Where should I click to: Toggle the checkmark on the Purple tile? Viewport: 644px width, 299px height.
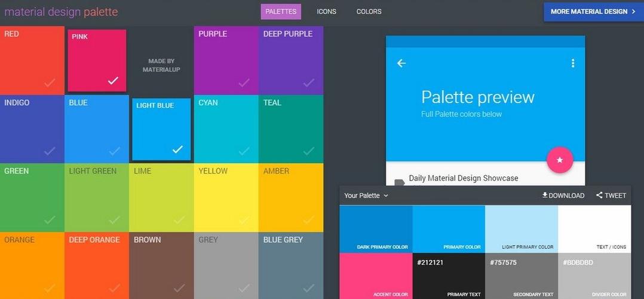tap(244, 83)
